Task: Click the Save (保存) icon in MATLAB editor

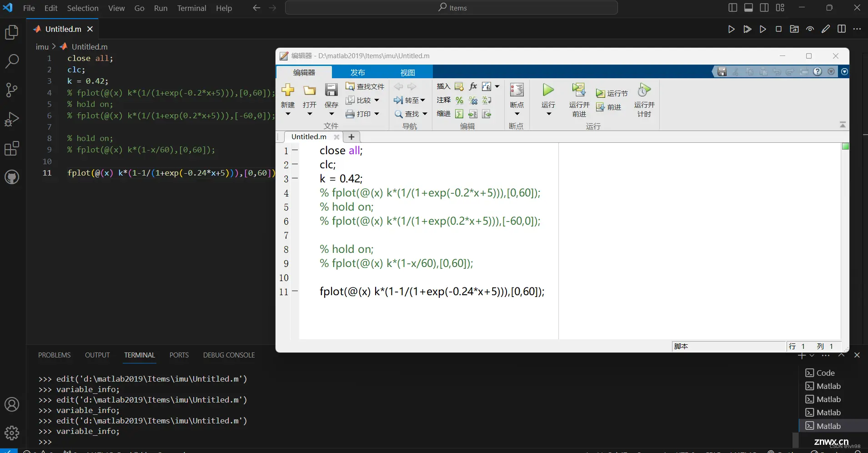Action: [x=331, y=90]
